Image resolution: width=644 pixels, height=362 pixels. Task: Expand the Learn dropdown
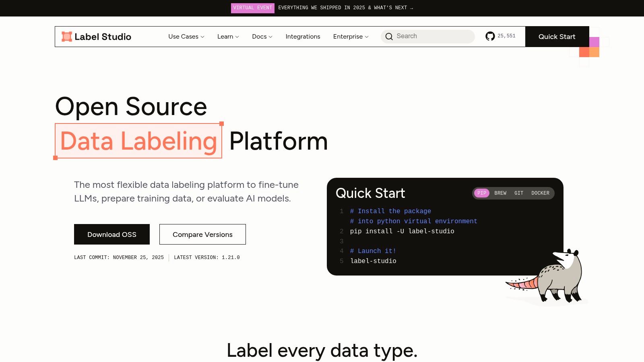(x=227, y=37)
